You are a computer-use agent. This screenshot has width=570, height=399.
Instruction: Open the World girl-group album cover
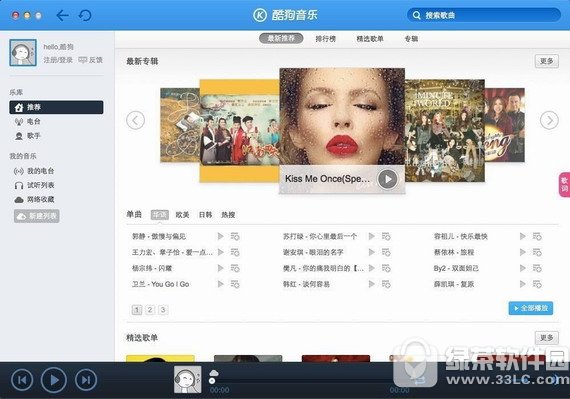point(445,130)
